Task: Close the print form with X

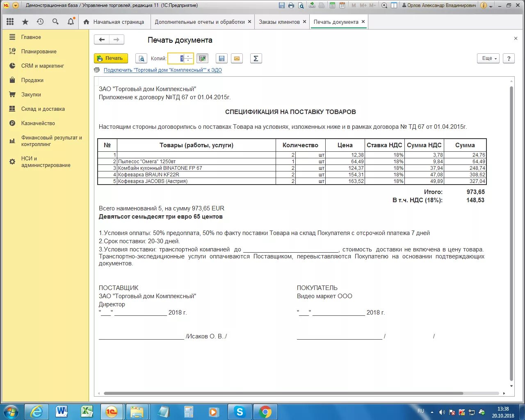Action: click(516, 39)
